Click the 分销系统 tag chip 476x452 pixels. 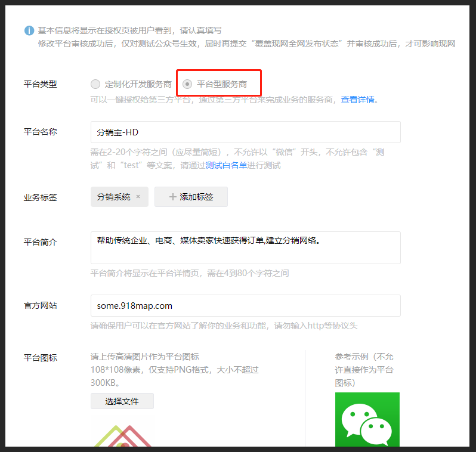(x=119, y=197)
